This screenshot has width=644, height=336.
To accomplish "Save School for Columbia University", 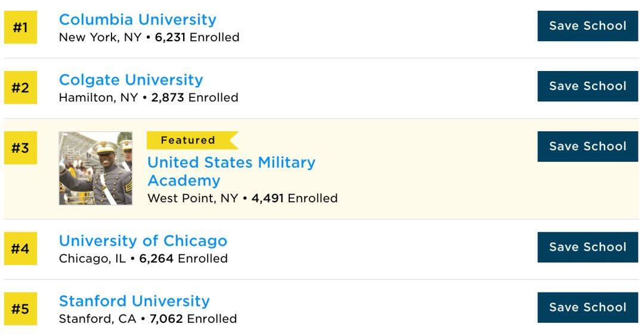I will (x=588, y=26).
